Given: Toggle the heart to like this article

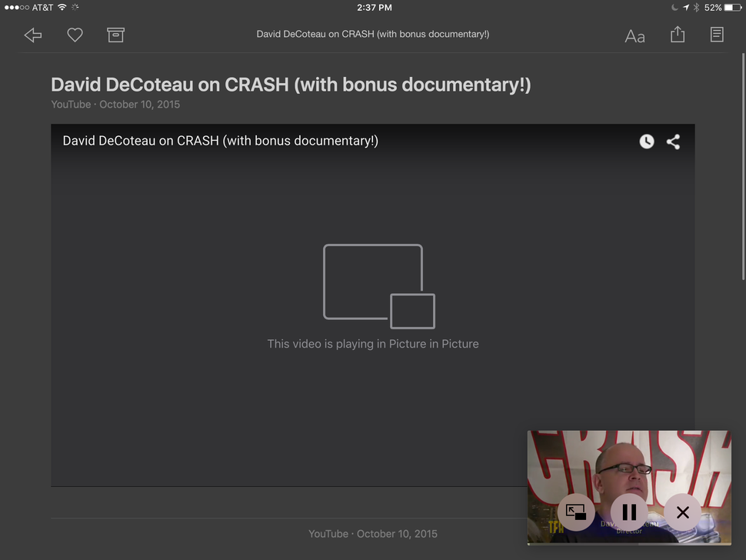Looking at the screenshot, I should tap(75, 35).
